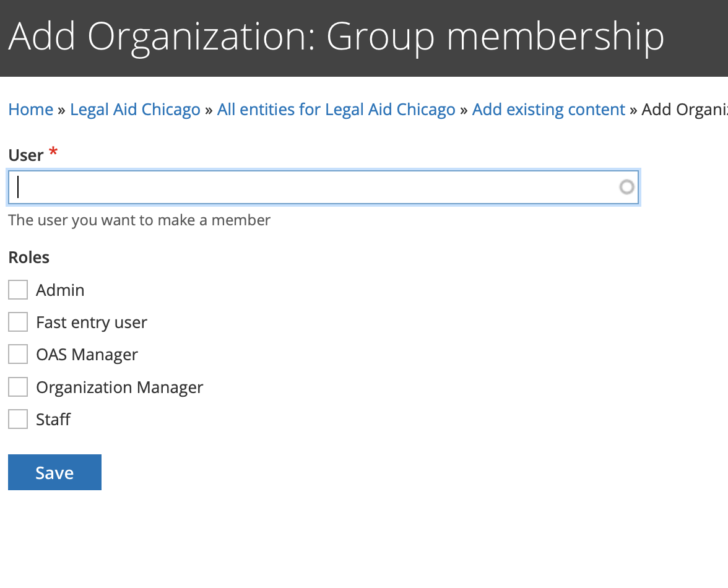The width and height of the screenshot is (728, 588).
Task: Open All entities for Legal Aid Chicago
Action: click(x=336, y=110)
